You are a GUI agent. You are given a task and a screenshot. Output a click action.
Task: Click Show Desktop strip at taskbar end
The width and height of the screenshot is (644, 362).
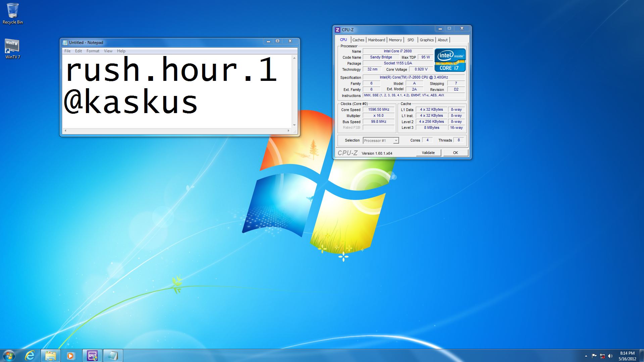[x=641, y=356]
